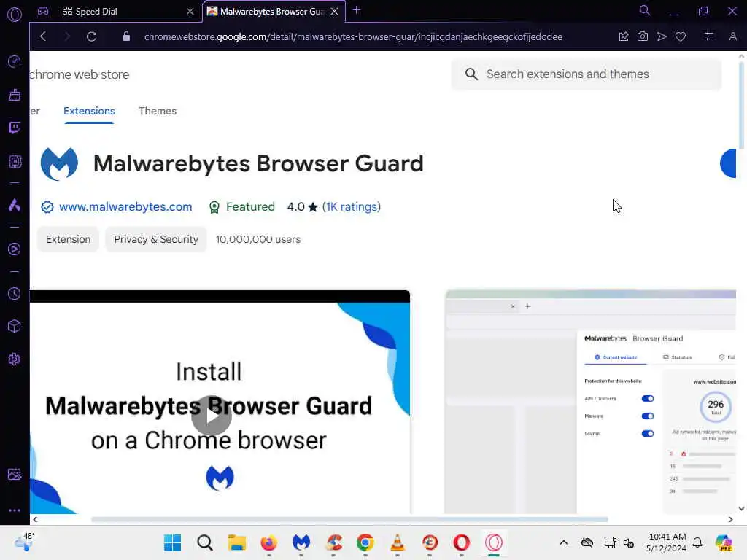Click the horizontal scrollbar thumb
Viewport: 747px width, 560px height.
(x=349, y=519)
